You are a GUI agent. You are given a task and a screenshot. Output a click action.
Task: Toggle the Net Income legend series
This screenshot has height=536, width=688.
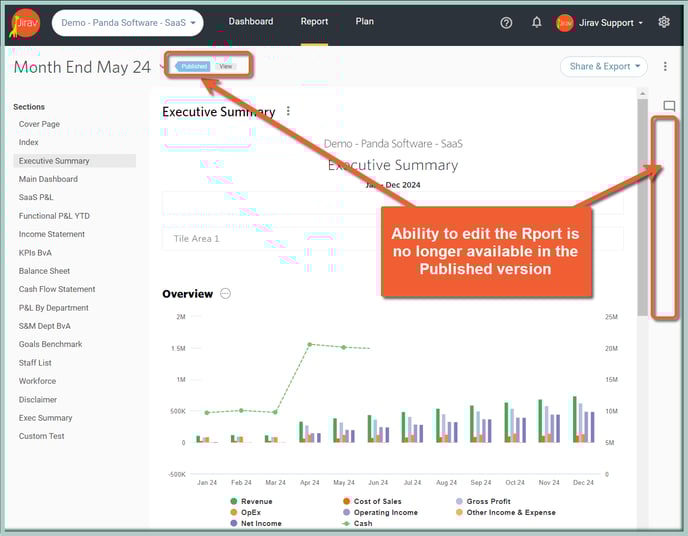[256, 523]
